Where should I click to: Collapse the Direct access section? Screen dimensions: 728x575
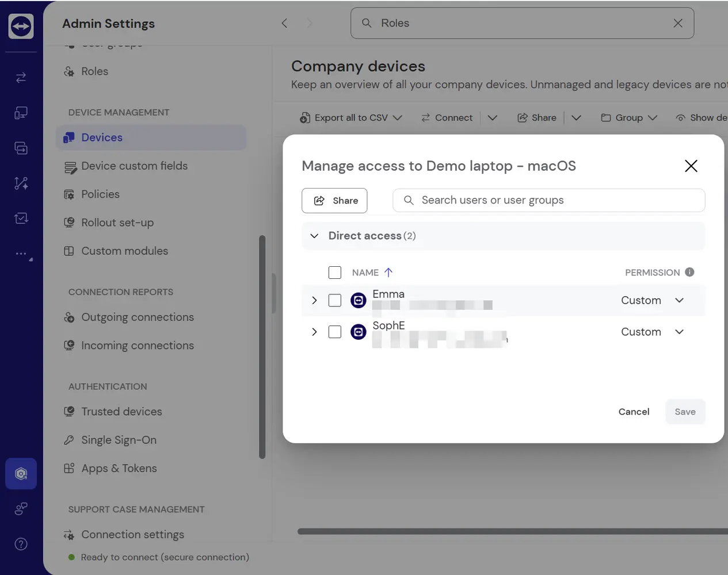tap(314, 236)
